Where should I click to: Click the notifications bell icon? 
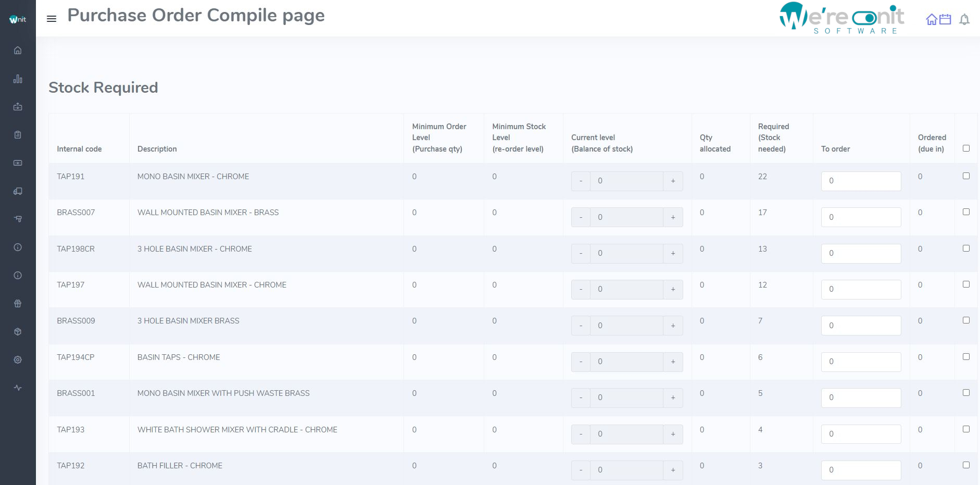pos(964,20)
